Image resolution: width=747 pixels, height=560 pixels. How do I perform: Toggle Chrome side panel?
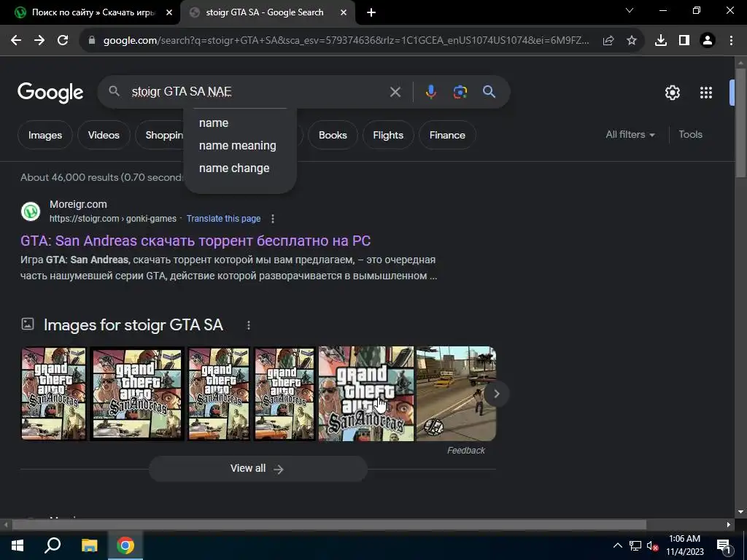pos(684,41)
